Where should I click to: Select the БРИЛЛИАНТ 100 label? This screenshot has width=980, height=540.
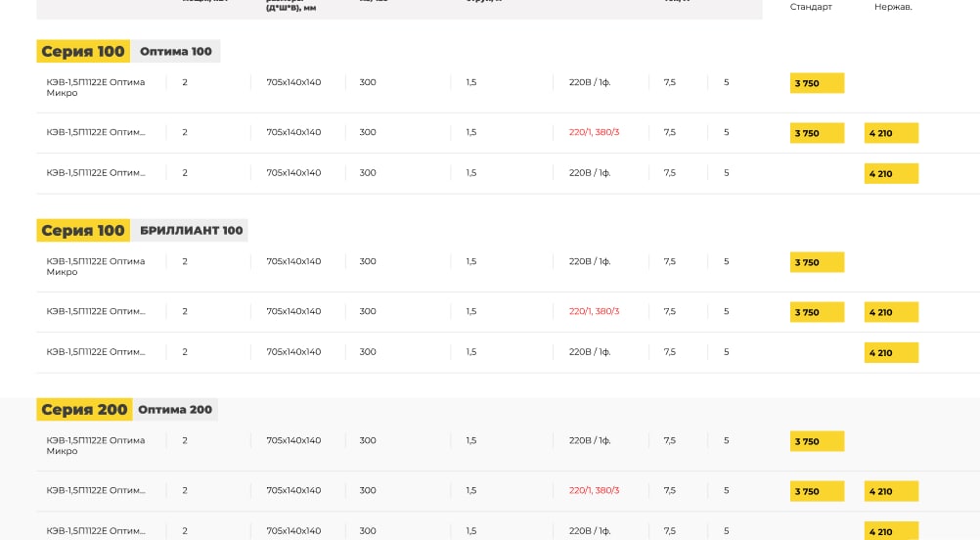(x=191, y=231)
